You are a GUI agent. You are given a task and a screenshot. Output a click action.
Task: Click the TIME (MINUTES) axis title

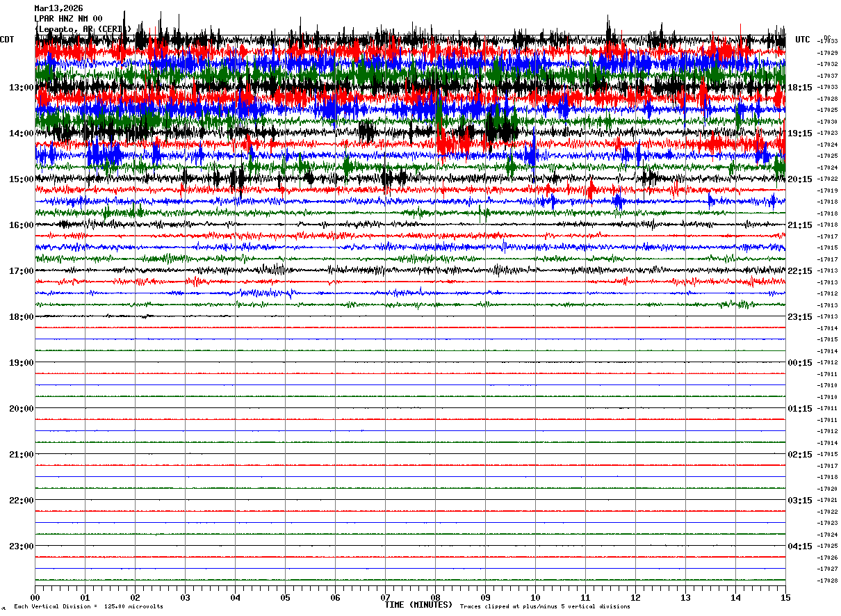click(418, 605)
